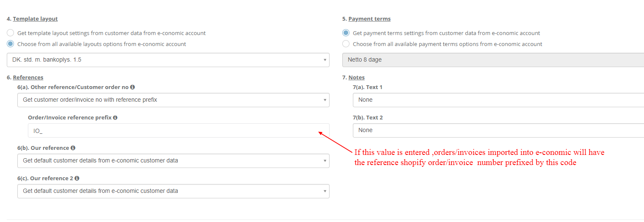This screenshot has height=222, width=644.
Task: Click the '4. Template layout' heading
Action: pos(32,19)
